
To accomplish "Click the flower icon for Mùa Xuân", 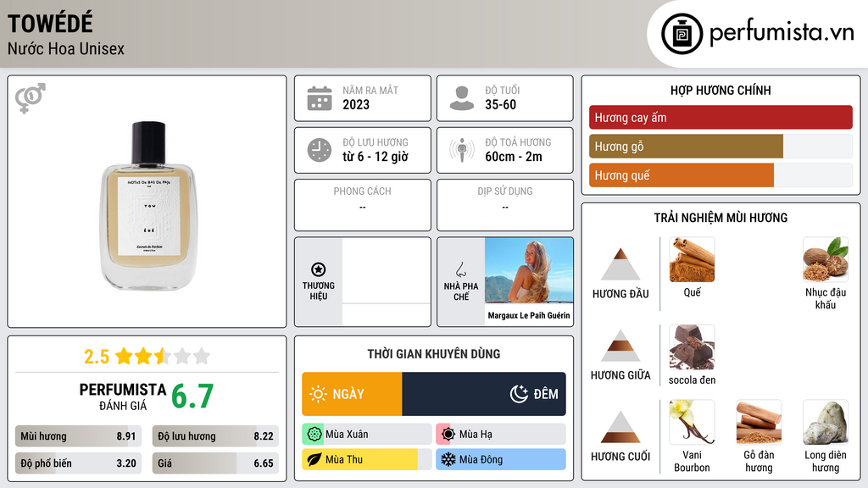I will point(314,435).
